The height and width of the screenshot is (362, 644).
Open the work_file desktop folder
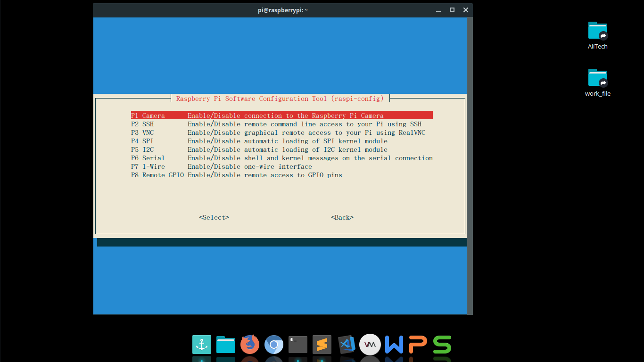click(x=598, y=82)
